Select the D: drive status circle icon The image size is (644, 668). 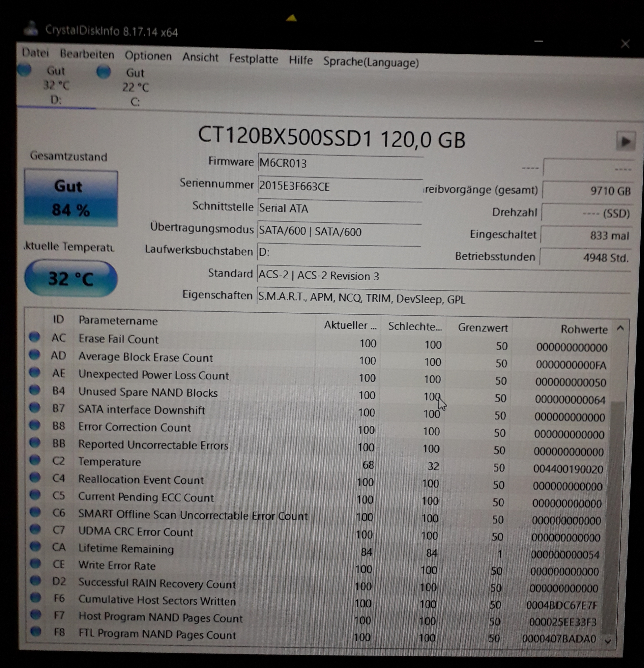coord(25,69)
